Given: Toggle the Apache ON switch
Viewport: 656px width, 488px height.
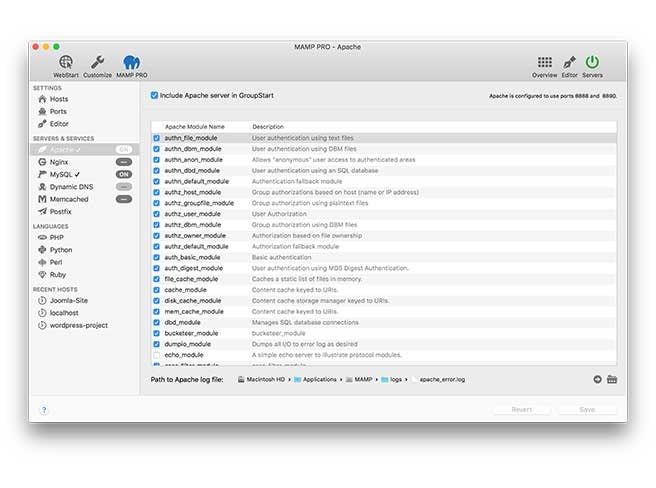Looking at the screenshot, I should (124, 149).
